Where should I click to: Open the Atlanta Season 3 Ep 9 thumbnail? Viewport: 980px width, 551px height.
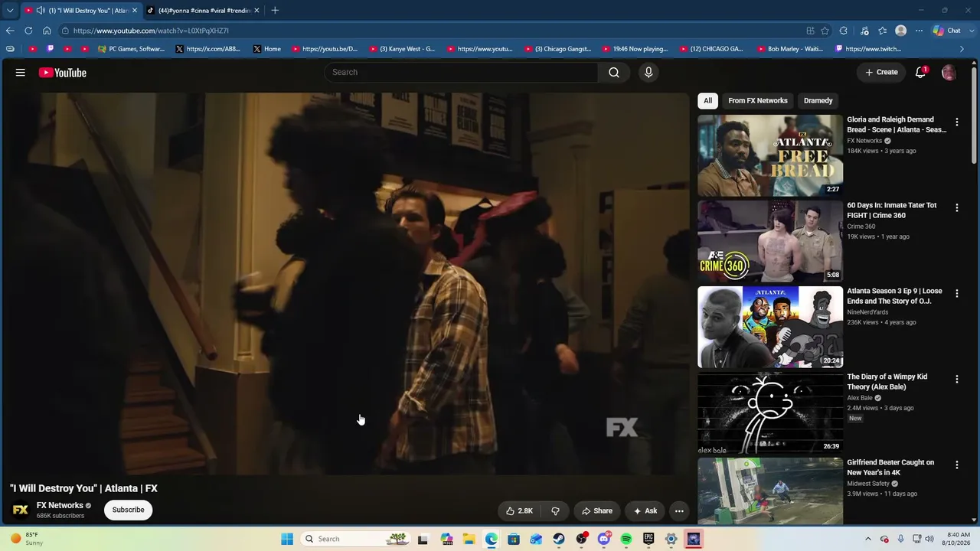click(770, 327)
